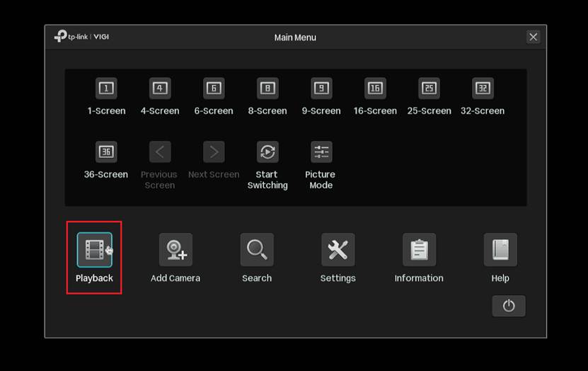
Task: Select the 25-Screen layout icon
Action: pyautogui.click(x=429, y=89)
